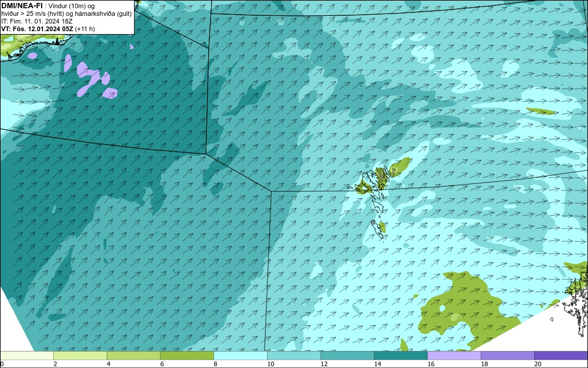Click the 16–18 m/s light purple swatch
Viewport: 588px width, 368px height.
pos(454,356)
